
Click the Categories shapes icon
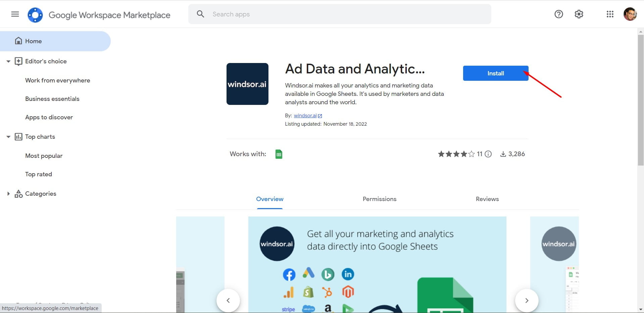(x=18, y=194)
